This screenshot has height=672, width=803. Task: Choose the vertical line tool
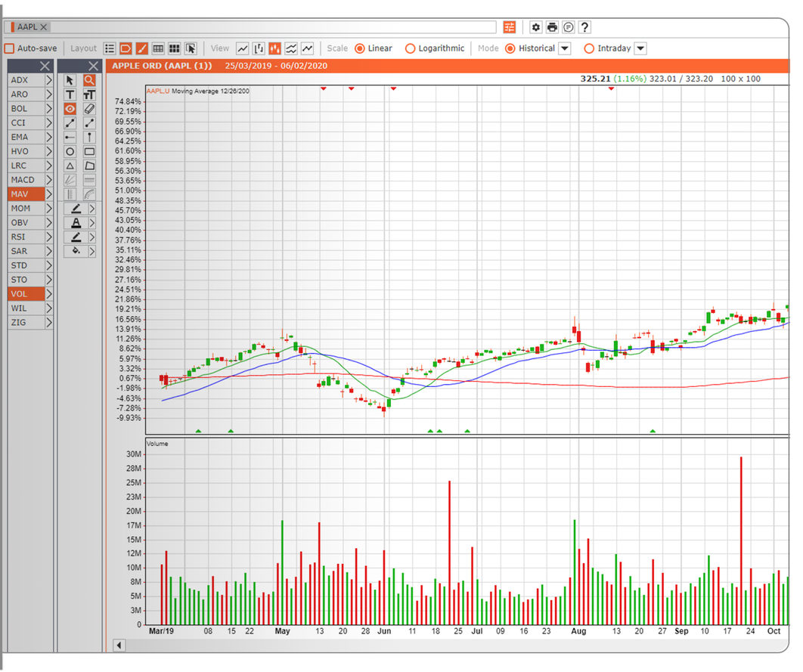click(89, 137)
